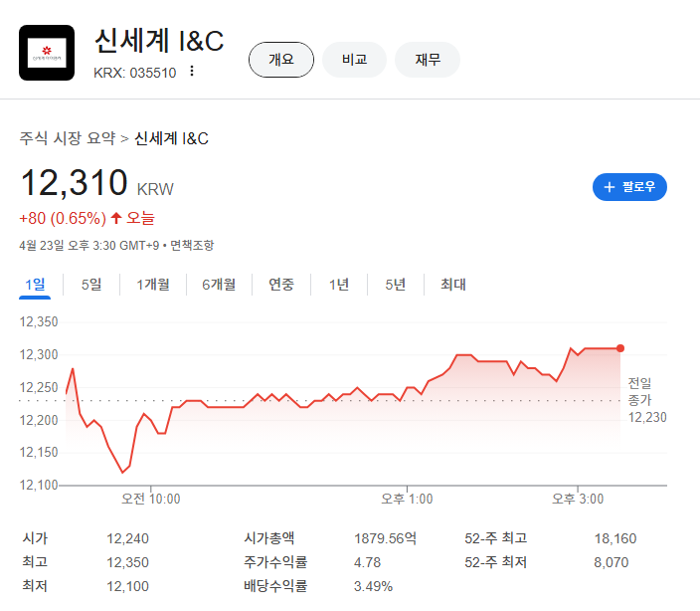Follow the stock with 팔로우 button
Screen dimensions: 700x611
click(629, 187)
